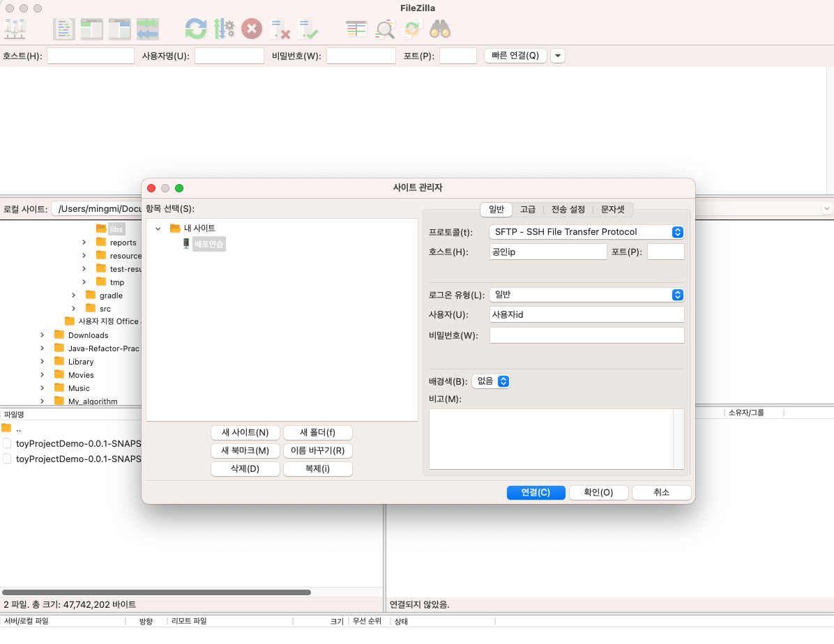Click the 이름 바꾸기(R) button
Viewport: 834px width, 644px height.
(x=317, y=451)
